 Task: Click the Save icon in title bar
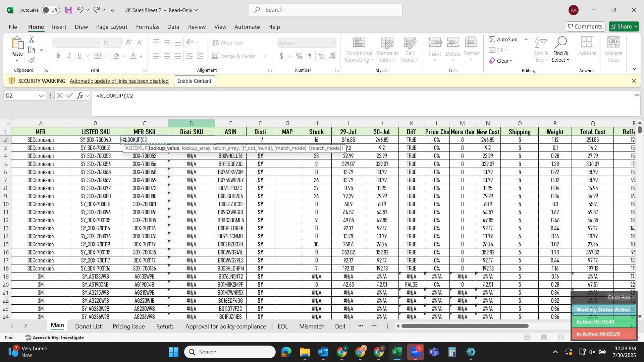(69, 10)
